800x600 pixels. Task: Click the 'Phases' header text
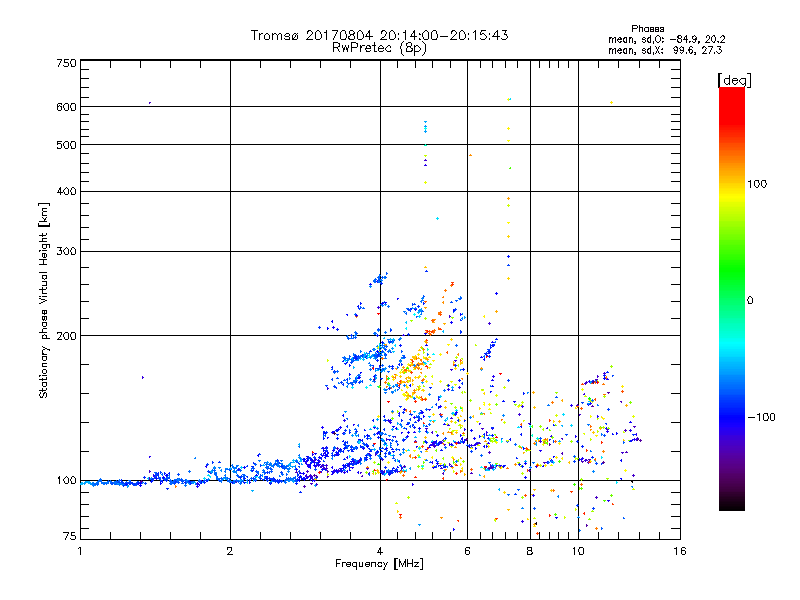(x=647, y=29)
